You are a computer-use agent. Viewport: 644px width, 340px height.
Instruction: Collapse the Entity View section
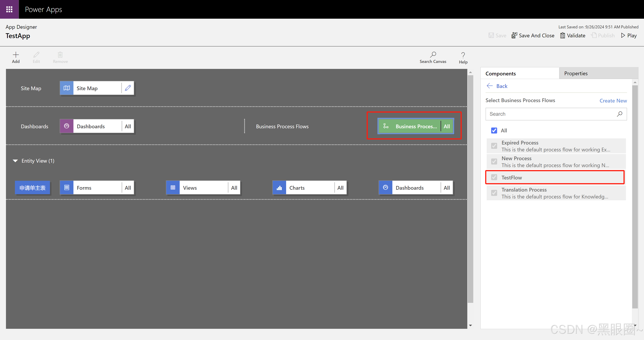click(15, 161)
